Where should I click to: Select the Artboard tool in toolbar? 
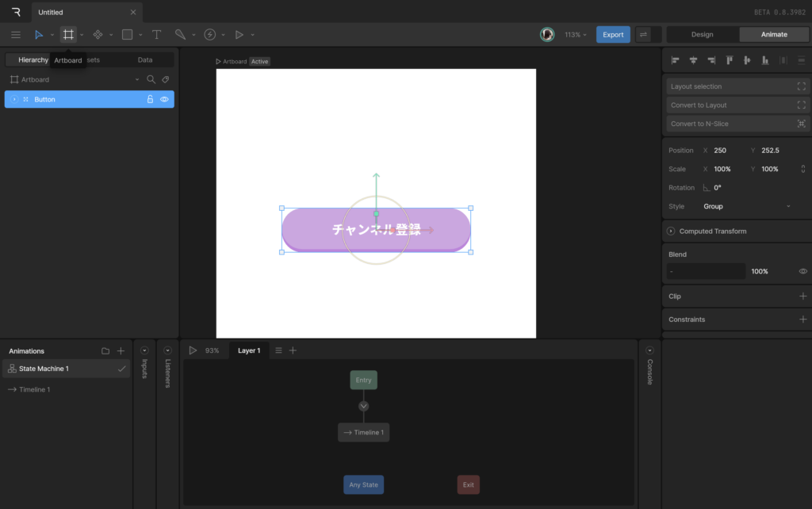coord(68,35)
